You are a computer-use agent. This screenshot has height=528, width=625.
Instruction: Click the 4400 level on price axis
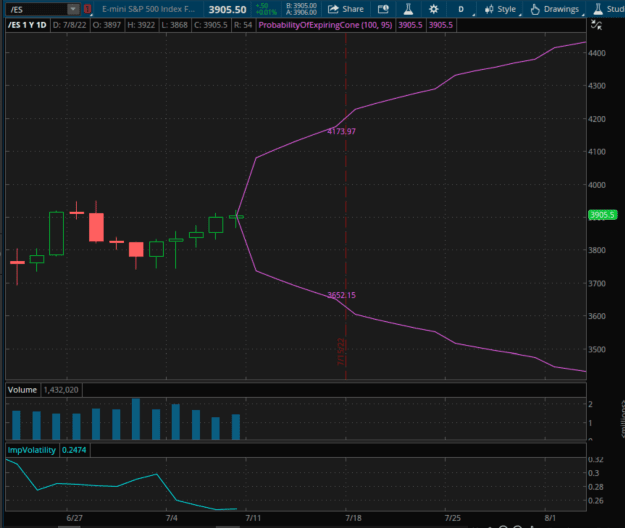point(597,53)
